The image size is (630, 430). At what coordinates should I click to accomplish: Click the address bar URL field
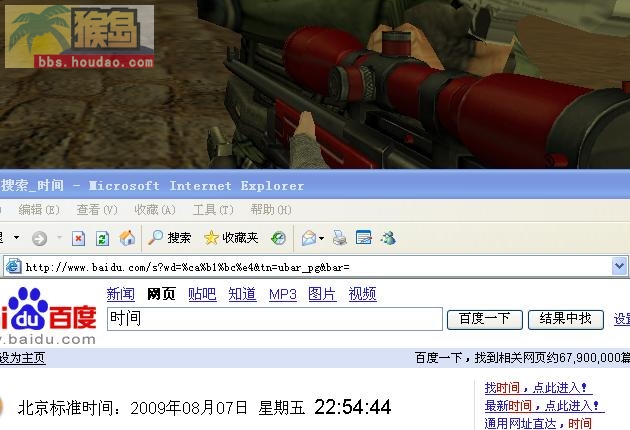tap(308, 267)
